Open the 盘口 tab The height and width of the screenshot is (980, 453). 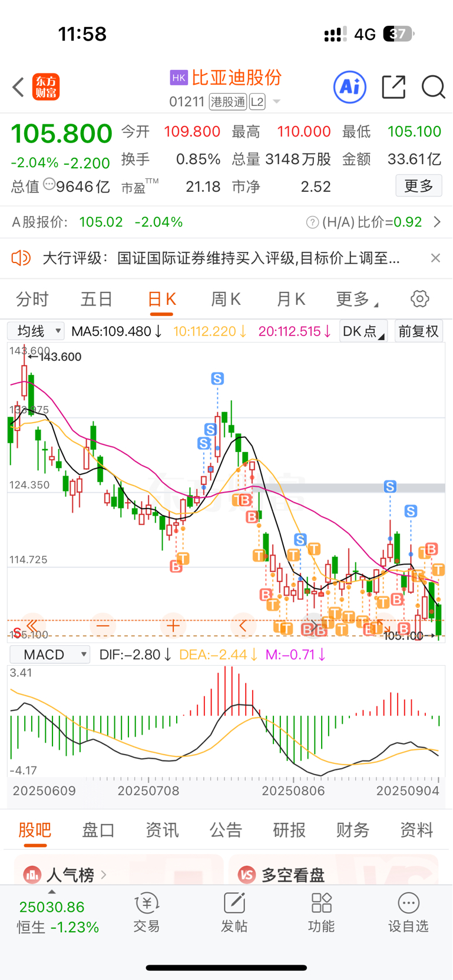point(98,830)
